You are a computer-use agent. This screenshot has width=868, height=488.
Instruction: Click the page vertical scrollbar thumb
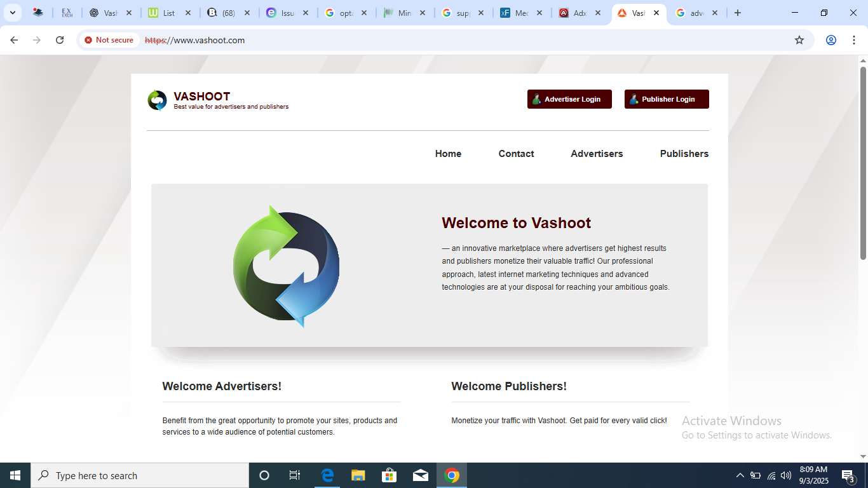tap(863, 163)
